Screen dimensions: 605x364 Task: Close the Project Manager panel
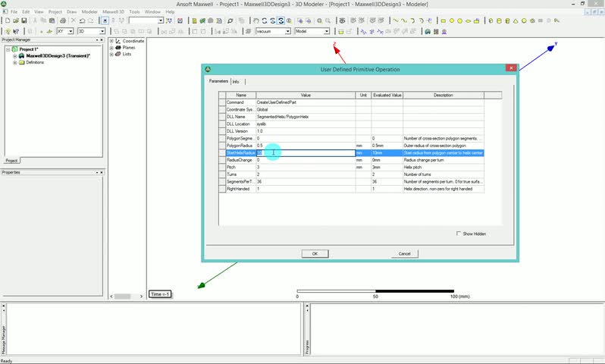[102, 39]
